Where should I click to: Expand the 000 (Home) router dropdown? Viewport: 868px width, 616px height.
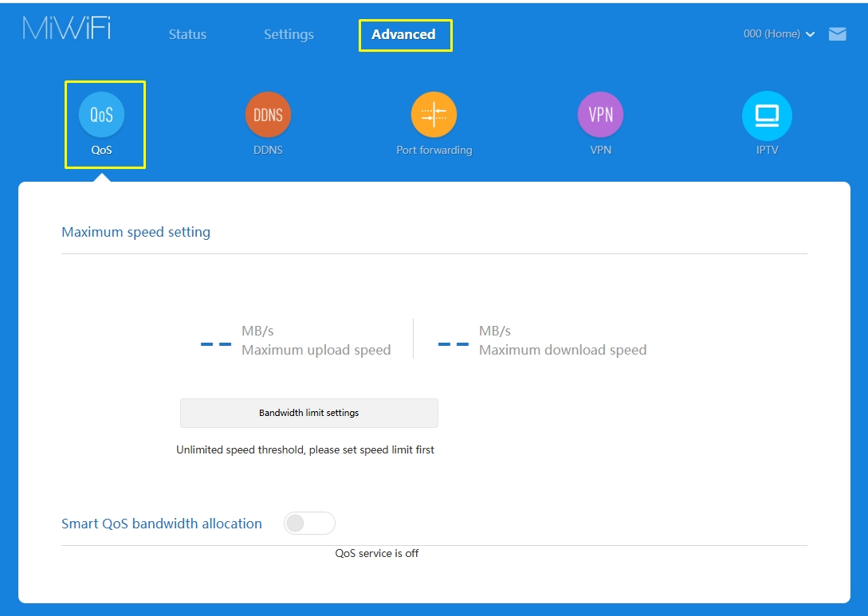point(779,34)
